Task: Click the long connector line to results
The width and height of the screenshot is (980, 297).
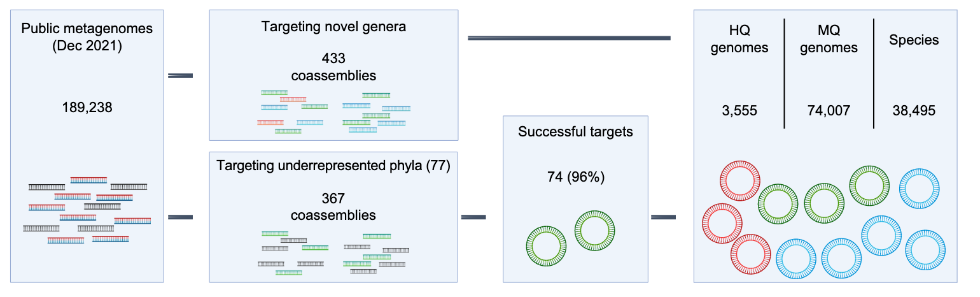Action: click(569, 38)
